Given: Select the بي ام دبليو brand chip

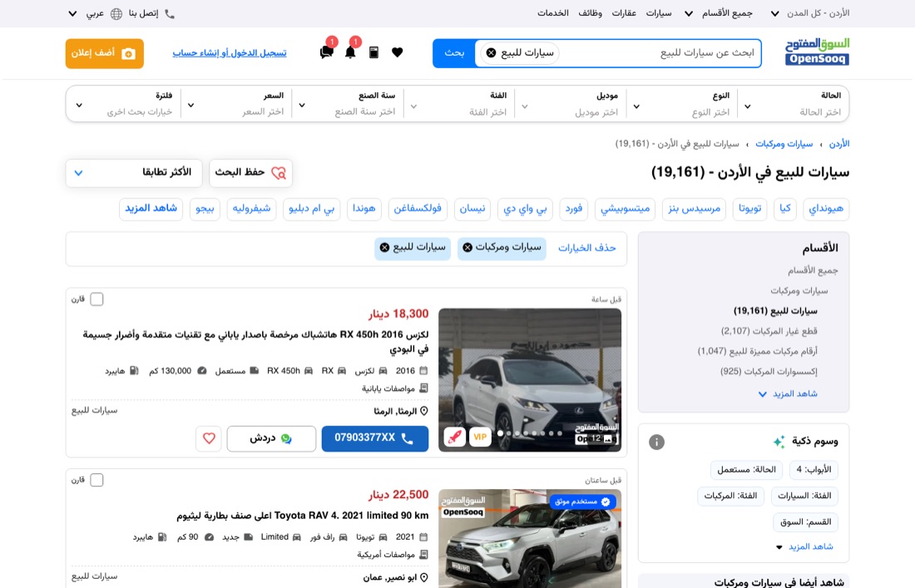Looking at the screenshot, I should [x=311, y=209].
